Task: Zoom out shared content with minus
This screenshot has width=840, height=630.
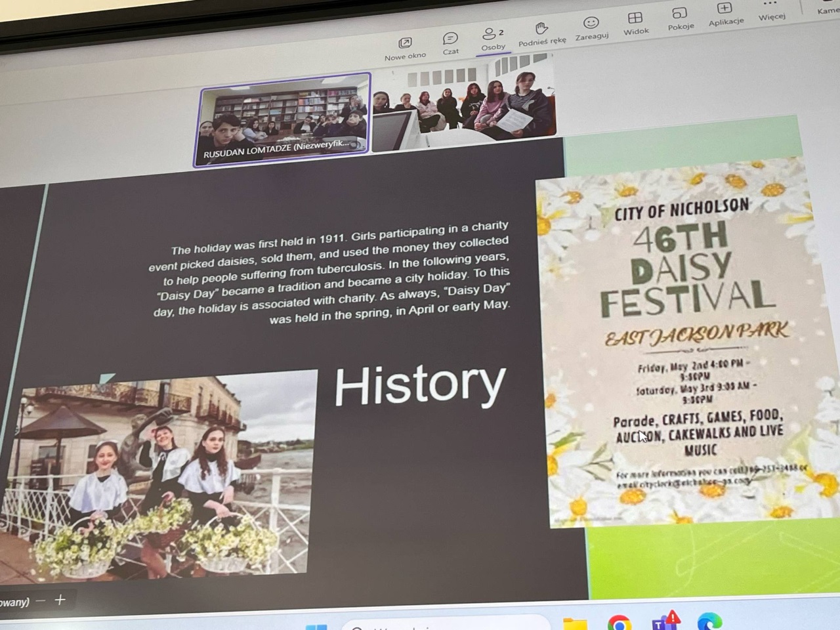Action: tap(41, 600)
